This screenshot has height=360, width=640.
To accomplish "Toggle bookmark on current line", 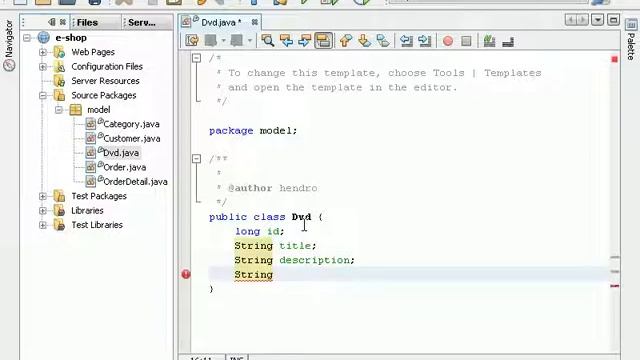I will (383, 40).
